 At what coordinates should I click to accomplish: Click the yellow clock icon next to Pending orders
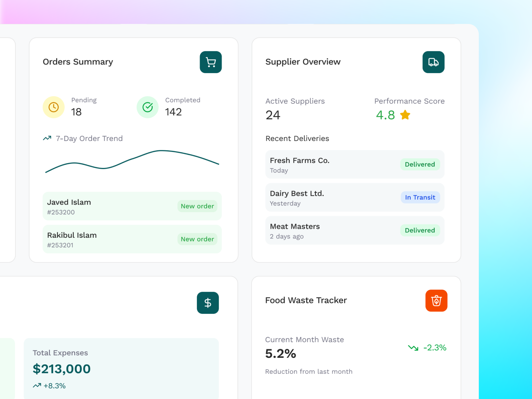pos(54,107)
